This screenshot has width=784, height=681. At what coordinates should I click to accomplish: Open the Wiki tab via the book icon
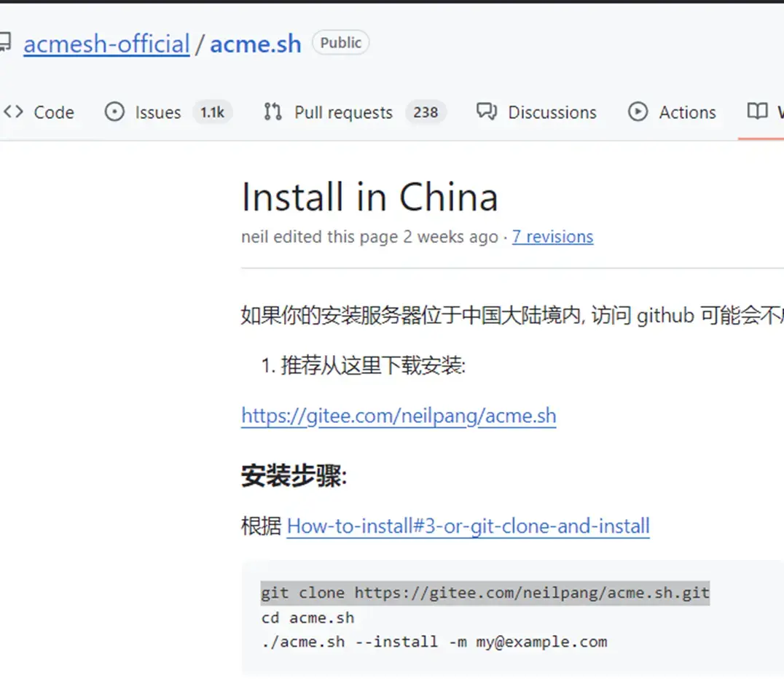pyautogui.click(x=758, y=112)
